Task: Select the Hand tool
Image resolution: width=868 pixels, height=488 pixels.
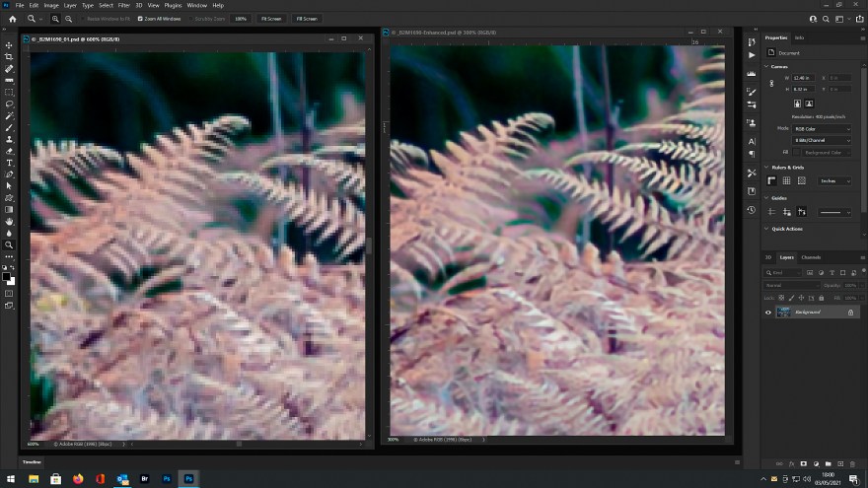Action: tap(9, 221)
